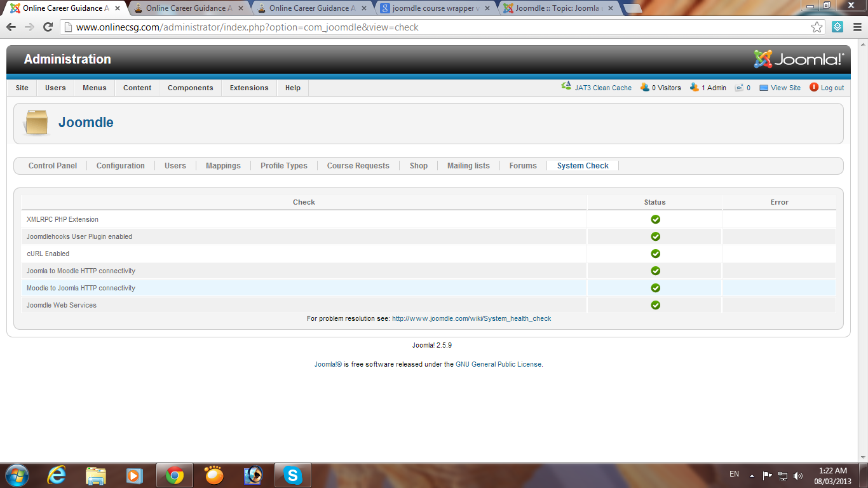Open the joomdle.com System_health_check wiki link
Viewport: 868px width, 488px height.
pyautogui.click(x=471, y=319)
